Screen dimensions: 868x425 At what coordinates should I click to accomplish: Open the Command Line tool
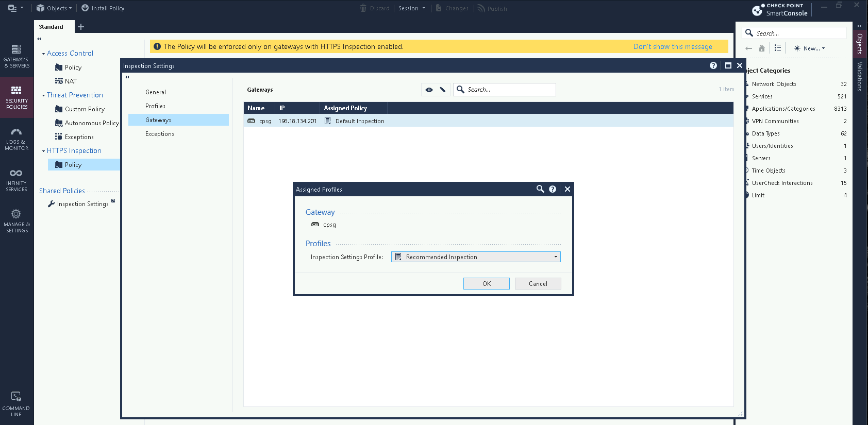[x=16, y=403]
